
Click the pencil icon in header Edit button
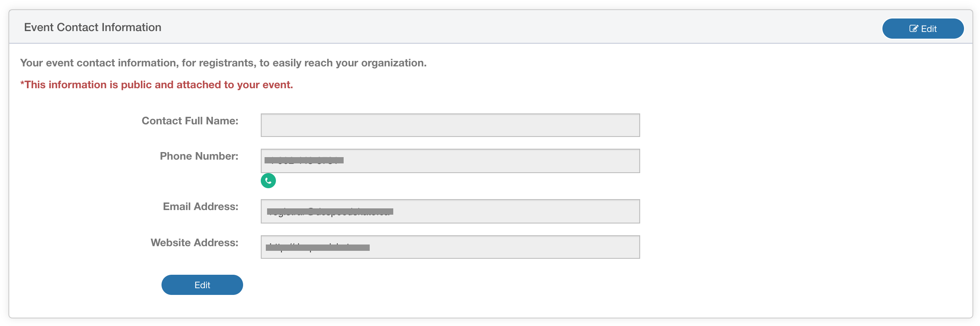pyautogui.click(x=914, y=29)
